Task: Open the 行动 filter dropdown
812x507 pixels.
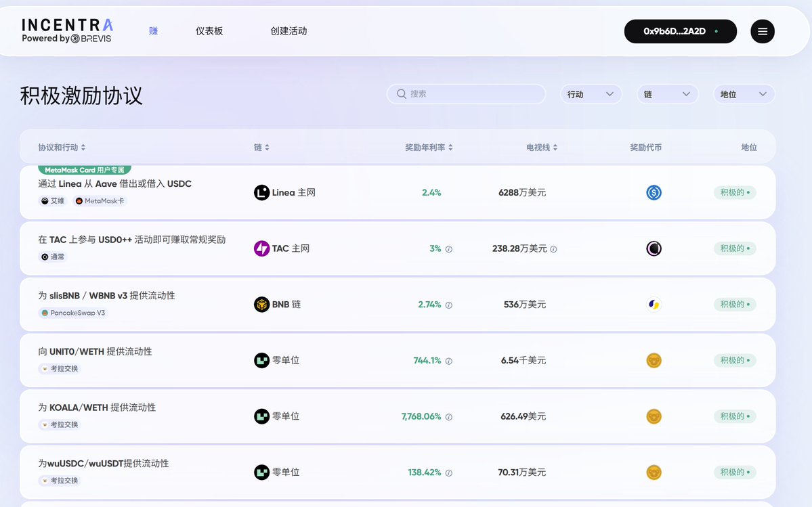Action: (x=591, y=93)
